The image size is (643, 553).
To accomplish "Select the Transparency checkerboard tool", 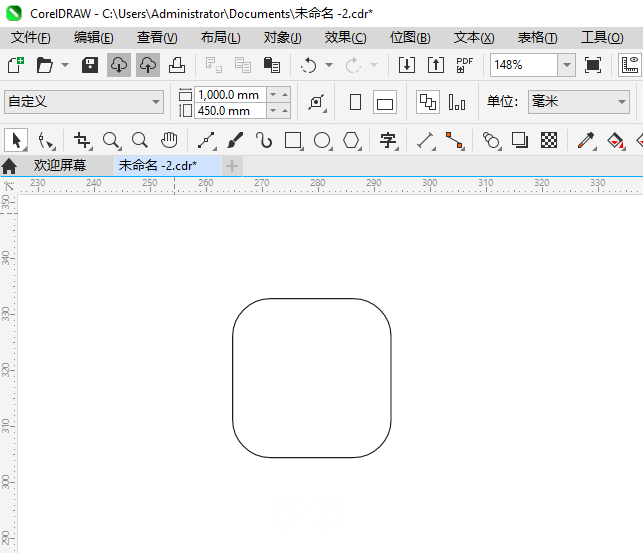I will [549, 140].
